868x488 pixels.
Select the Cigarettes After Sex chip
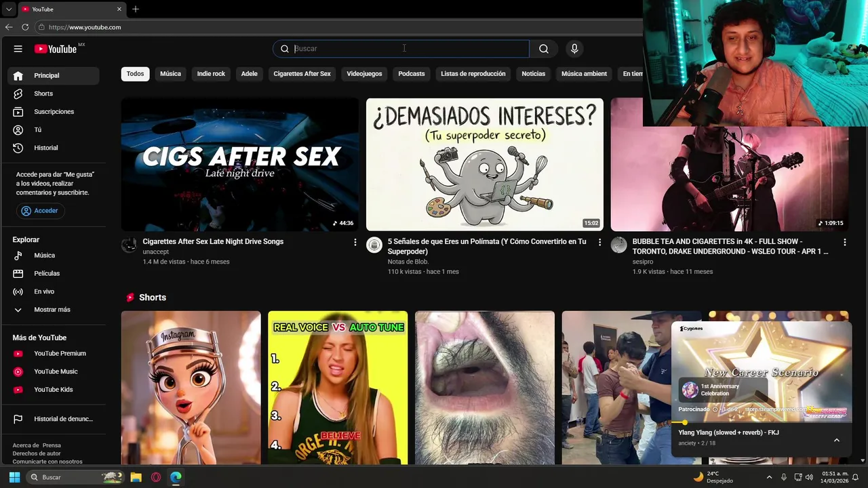tap(302, 74)
